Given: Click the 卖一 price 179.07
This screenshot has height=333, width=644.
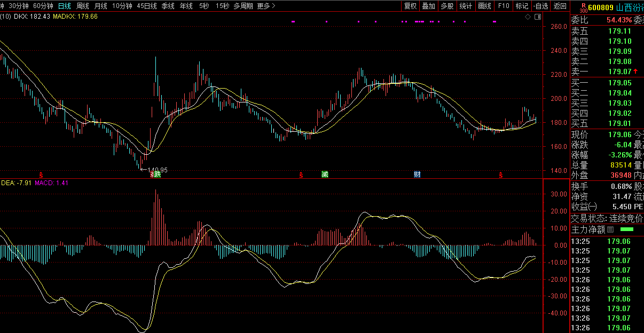Looking at the screenshot, I should 619,72.
